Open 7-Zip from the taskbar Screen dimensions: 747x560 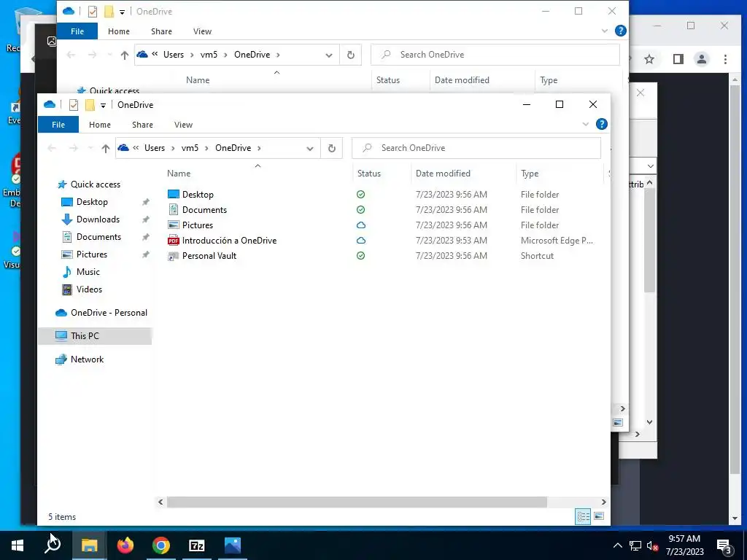point(197,545)
